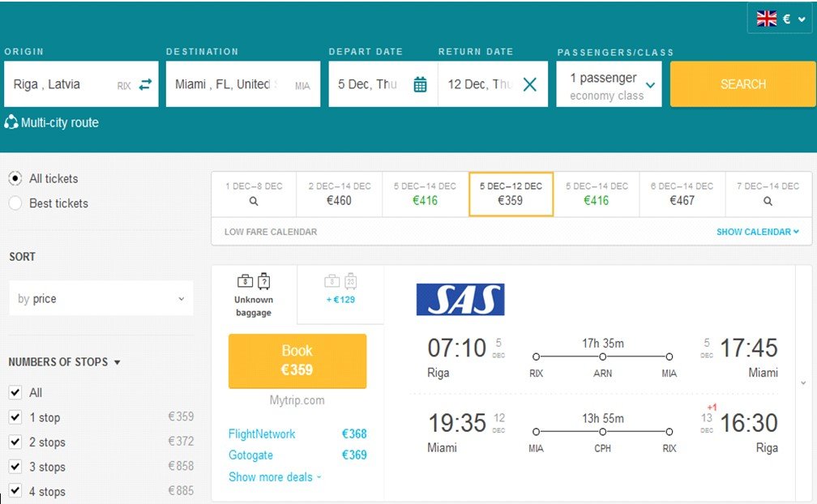Image resolution: width=817 pixels, height=504 pixels.
Task: Click the 13h 55m flight duration
Action: tap(603, 419)
